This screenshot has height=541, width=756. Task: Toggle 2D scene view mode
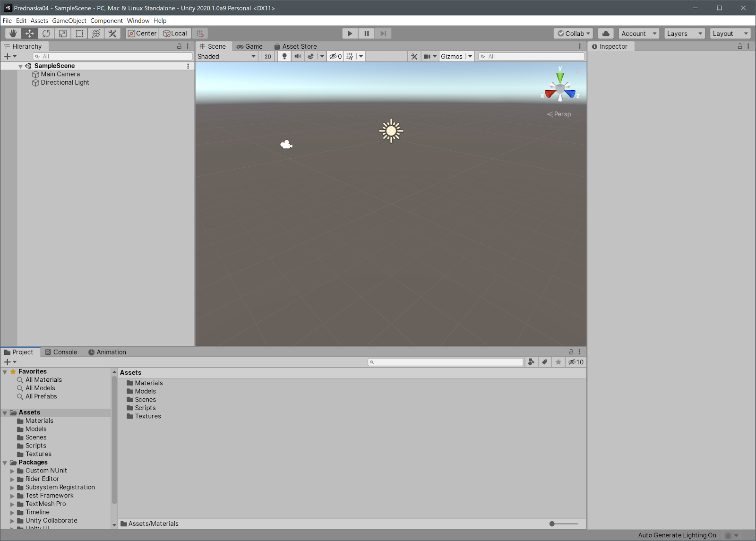click(268, 56)
